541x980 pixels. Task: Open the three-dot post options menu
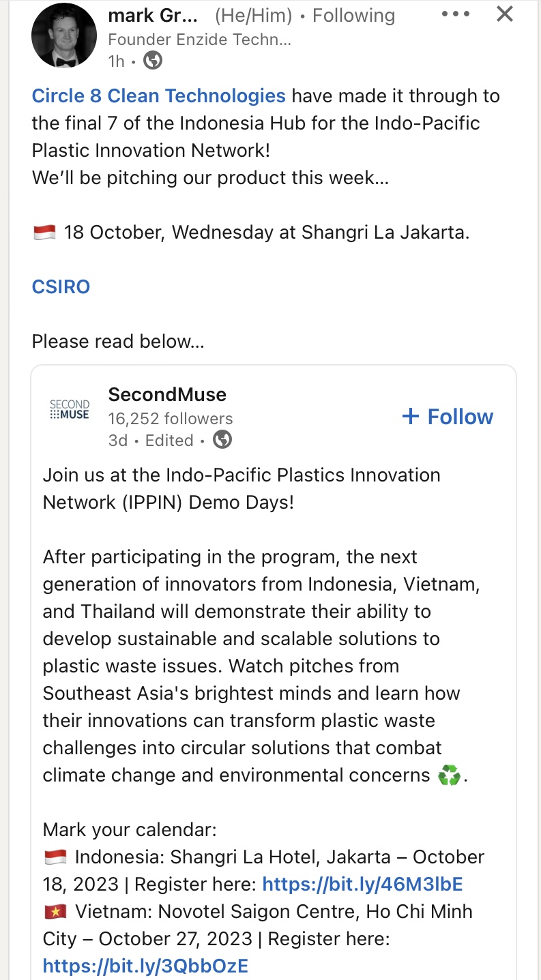tap(455, 14)
